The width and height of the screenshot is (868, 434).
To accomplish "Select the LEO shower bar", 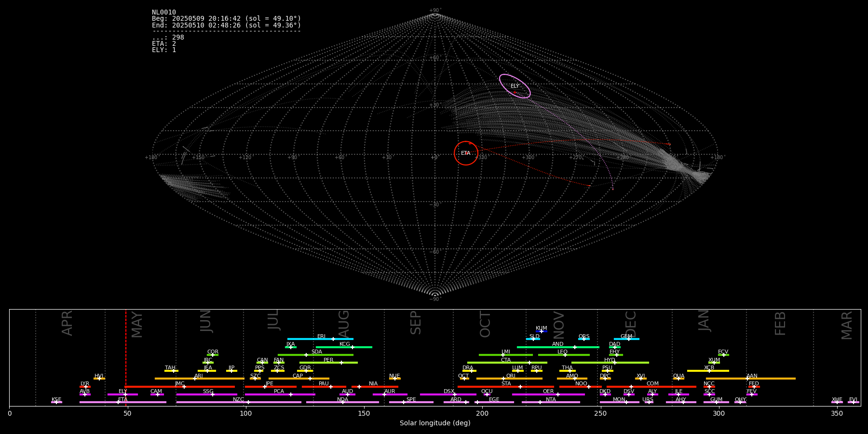I will pyautogui.click(x=564, y=355).
